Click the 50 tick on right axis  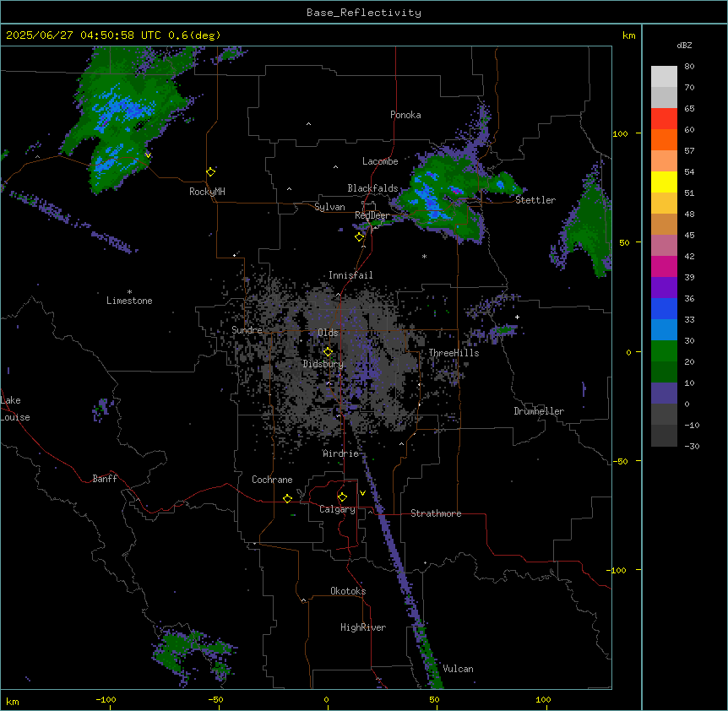click(x=624, y=242)
